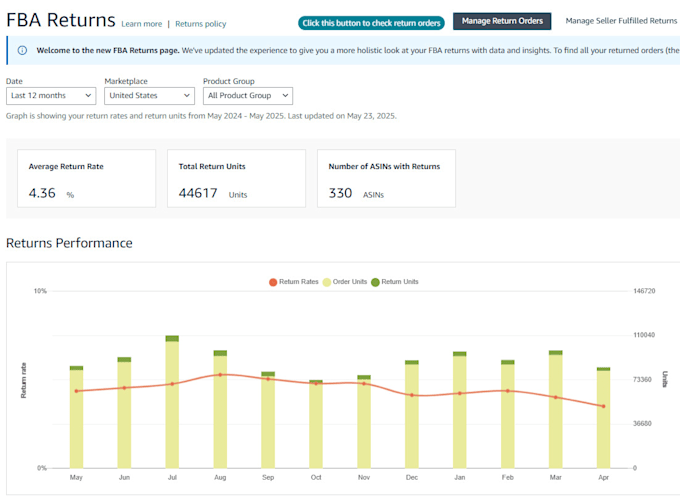Select the Average Return Rate card
This screenshot has height=497, width=680.
pos(86,178)
